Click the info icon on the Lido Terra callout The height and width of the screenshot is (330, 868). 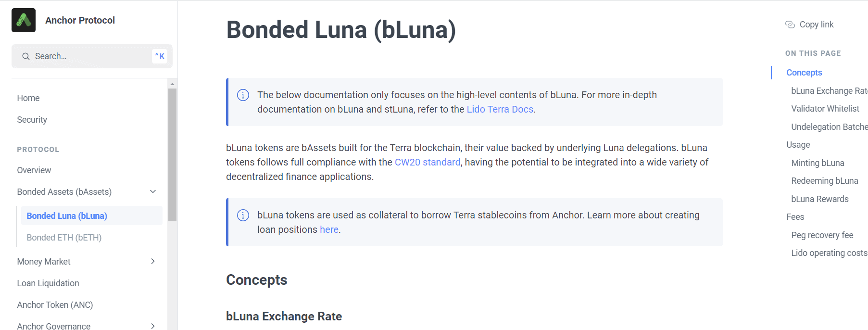point(243,95)
